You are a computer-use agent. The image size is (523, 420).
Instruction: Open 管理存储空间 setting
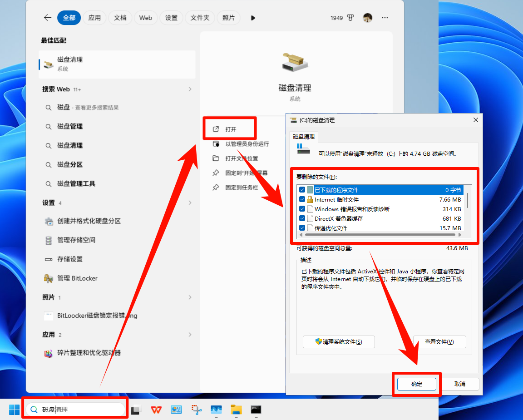[117, 240]
